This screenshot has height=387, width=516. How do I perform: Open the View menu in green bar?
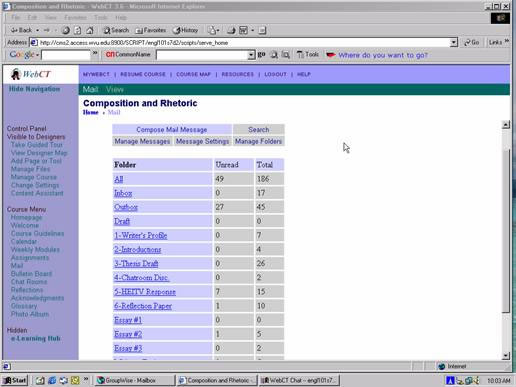coord(115,89)
